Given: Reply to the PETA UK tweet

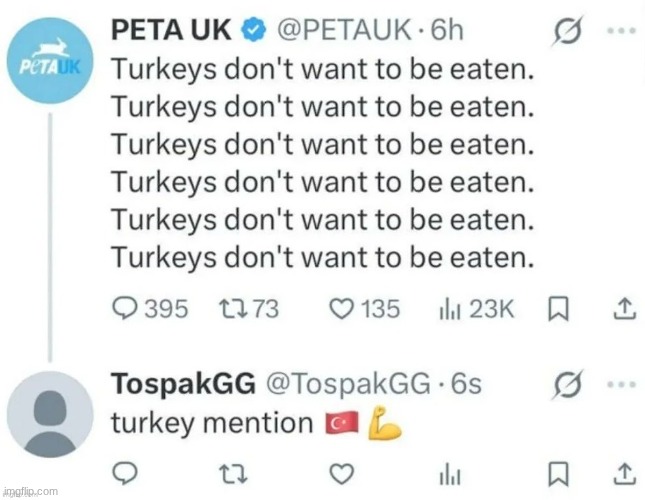Looking at the screenshot, I should click(124, 310).
